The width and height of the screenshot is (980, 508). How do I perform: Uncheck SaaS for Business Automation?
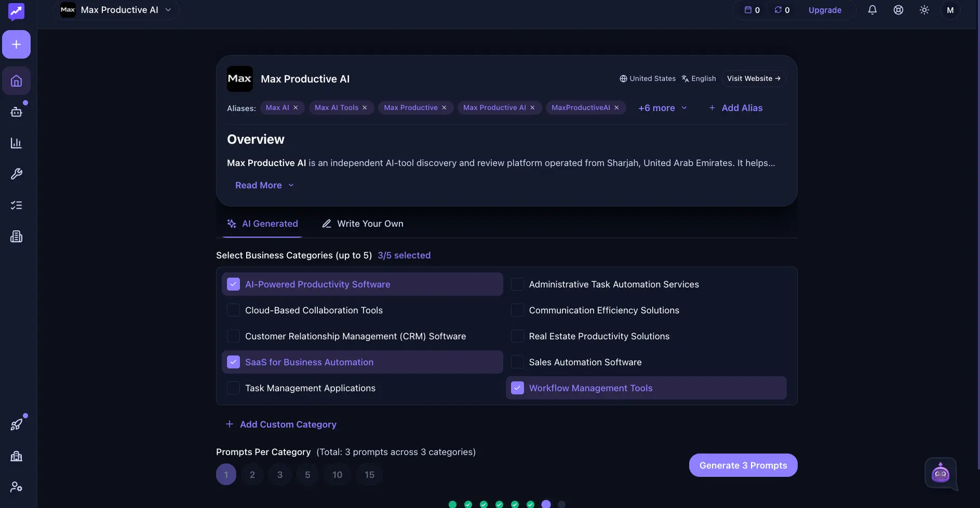pos(233,362)
